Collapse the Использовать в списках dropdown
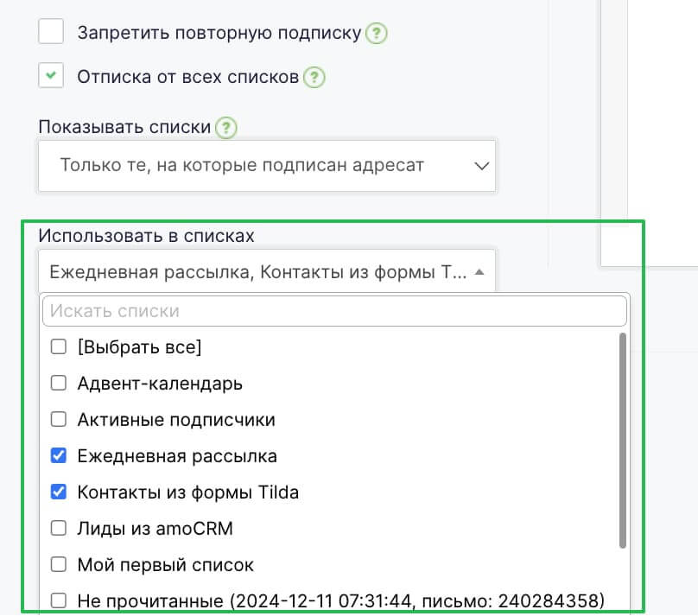 [x=267, y=271]
